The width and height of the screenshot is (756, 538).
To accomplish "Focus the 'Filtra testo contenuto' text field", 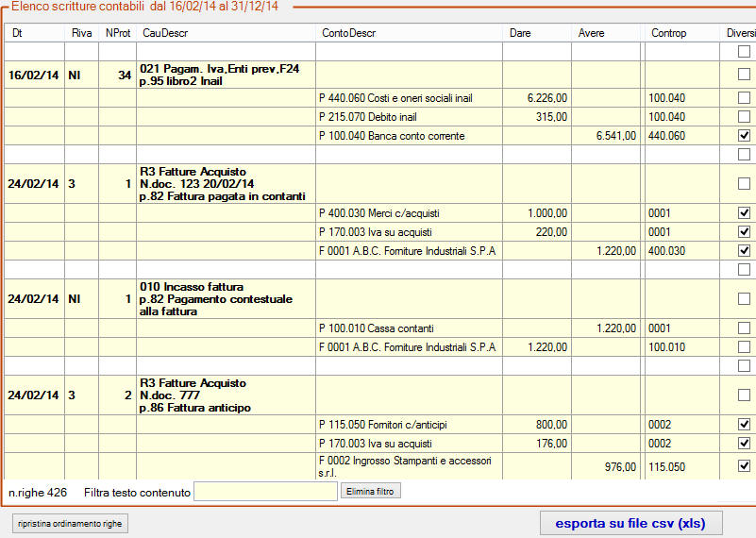I will click(265, 492).
